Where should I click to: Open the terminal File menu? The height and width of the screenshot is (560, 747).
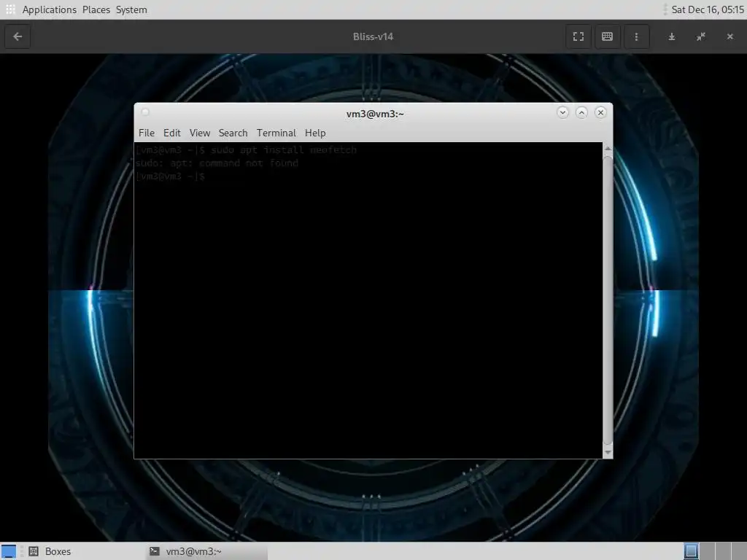[x=146, y=133]
